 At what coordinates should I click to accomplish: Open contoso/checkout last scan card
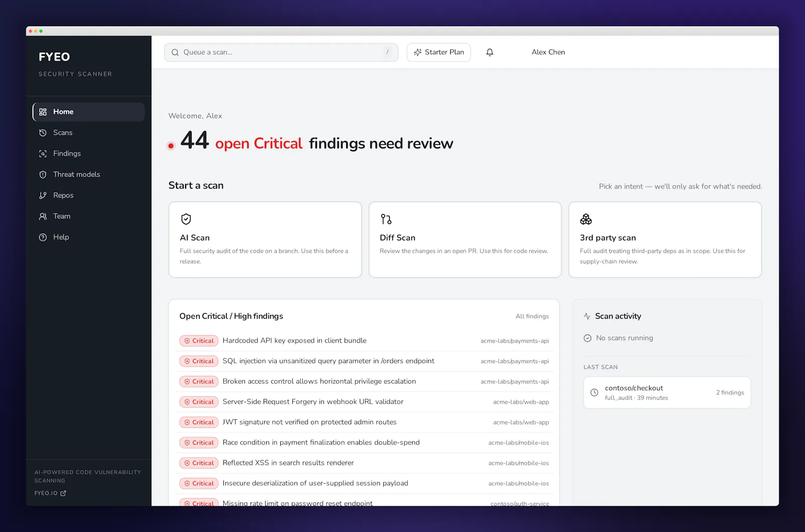point(667,393)
